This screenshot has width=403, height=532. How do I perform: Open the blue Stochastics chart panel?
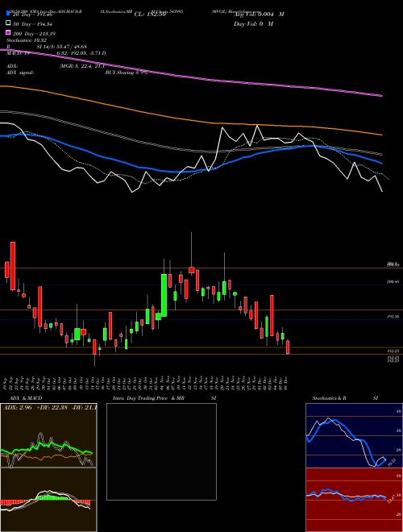click(x=354, y=435)
